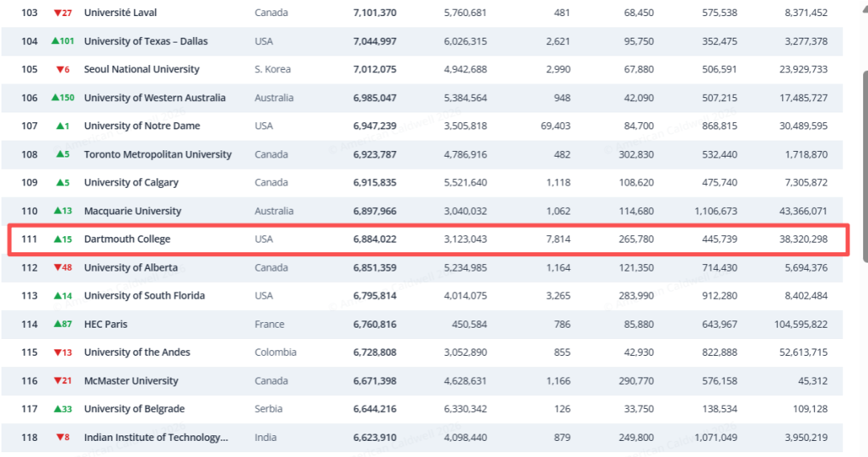Click the red rank-change arrow for Seoul National University
Viewport: 868px width, 457px height.
coord(59,70)
